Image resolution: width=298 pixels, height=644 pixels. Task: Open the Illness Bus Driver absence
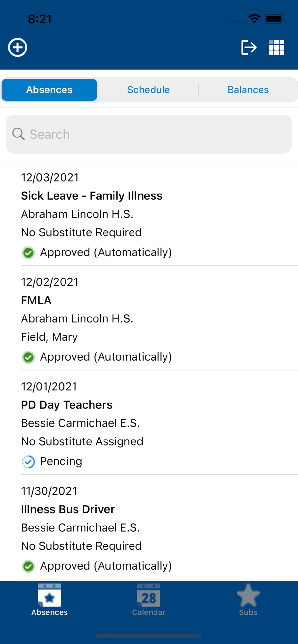tap(149, 527)
